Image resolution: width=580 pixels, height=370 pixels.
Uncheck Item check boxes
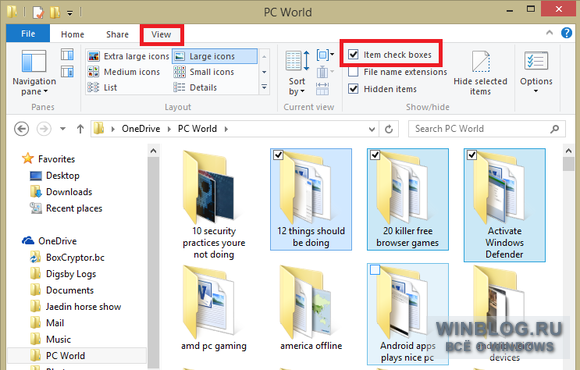pyautogui.click(x=353, y=55)
